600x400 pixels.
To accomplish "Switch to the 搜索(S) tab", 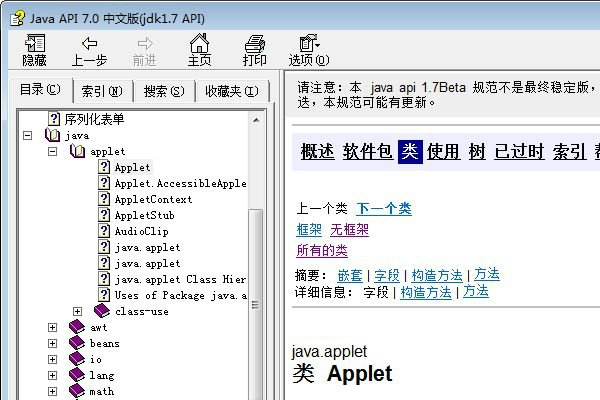I will (x=164, y=91).
